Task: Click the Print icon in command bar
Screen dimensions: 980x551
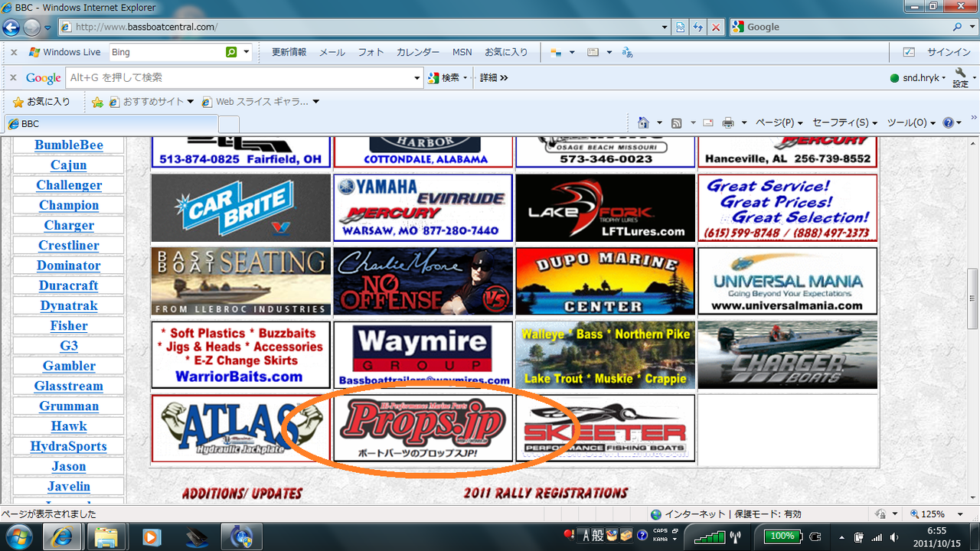Action: [x=728, y=122]
